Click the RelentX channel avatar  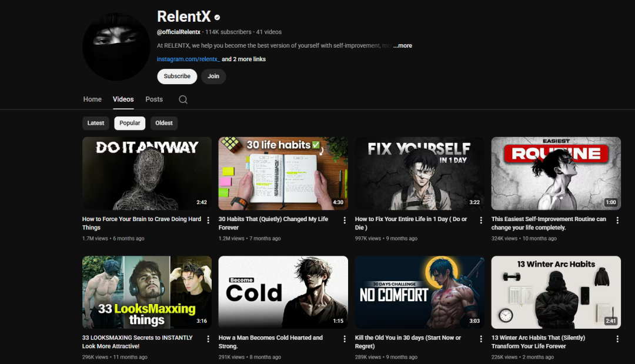pos(116,46)
